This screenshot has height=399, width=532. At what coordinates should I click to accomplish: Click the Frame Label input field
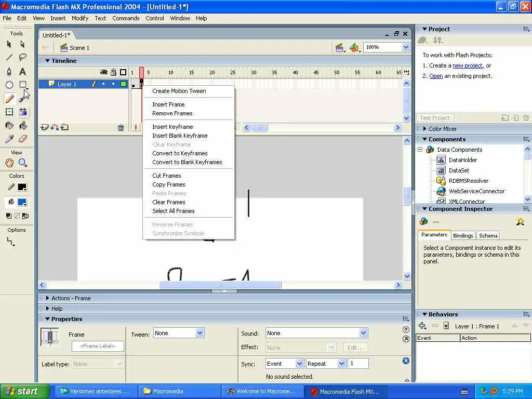point(98,346)
